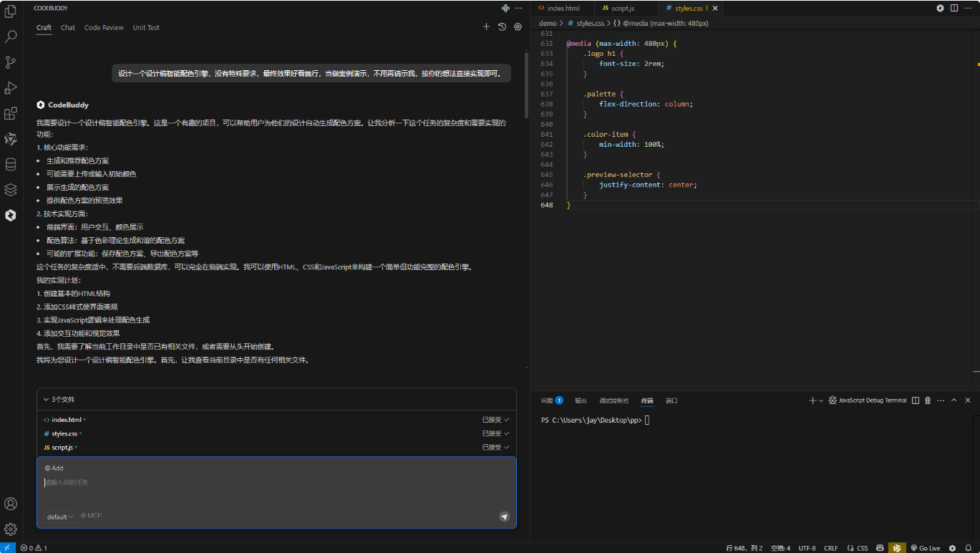The image size is (980, 553).
Task: Kill the terminal with trash icon
Action: pyautogui.click(x=928, y=400)
